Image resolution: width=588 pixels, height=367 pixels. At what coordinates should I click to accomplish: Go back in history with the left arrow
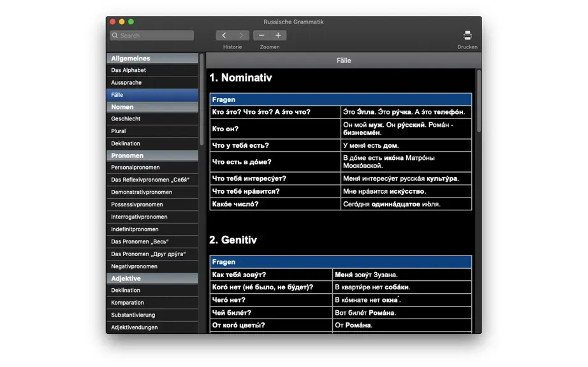224,35
